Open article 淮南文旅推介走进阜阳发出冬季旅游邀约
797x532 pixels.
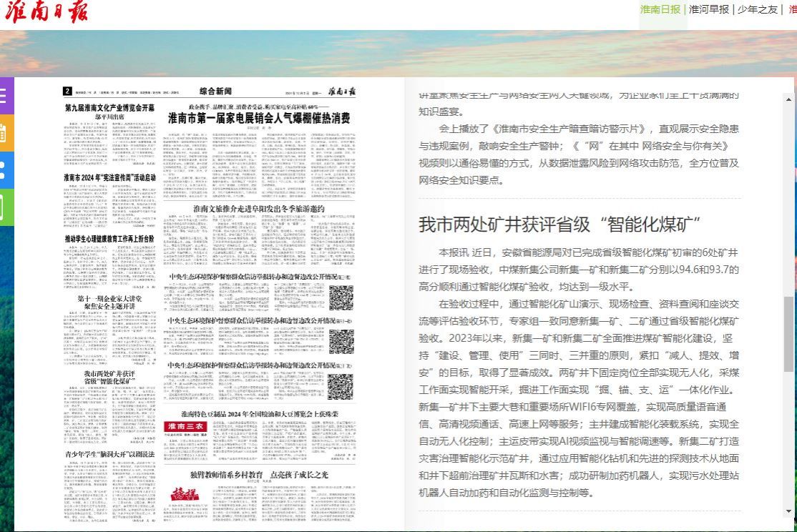(259, 209)
